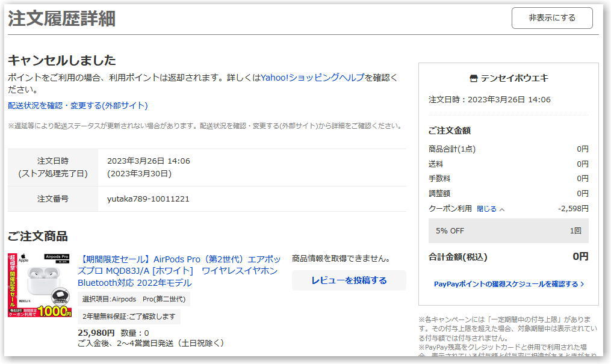Click the 送料 row label

(x=436, y=164)
